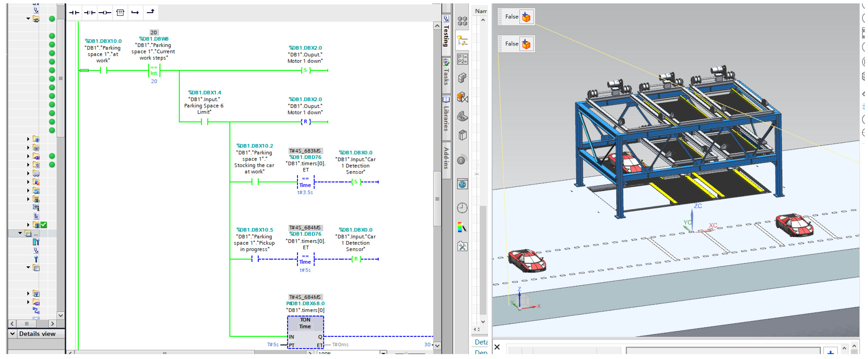The image size is (868, 359).
Task: Click the Motor 1 down set coil
Action: 305,70
